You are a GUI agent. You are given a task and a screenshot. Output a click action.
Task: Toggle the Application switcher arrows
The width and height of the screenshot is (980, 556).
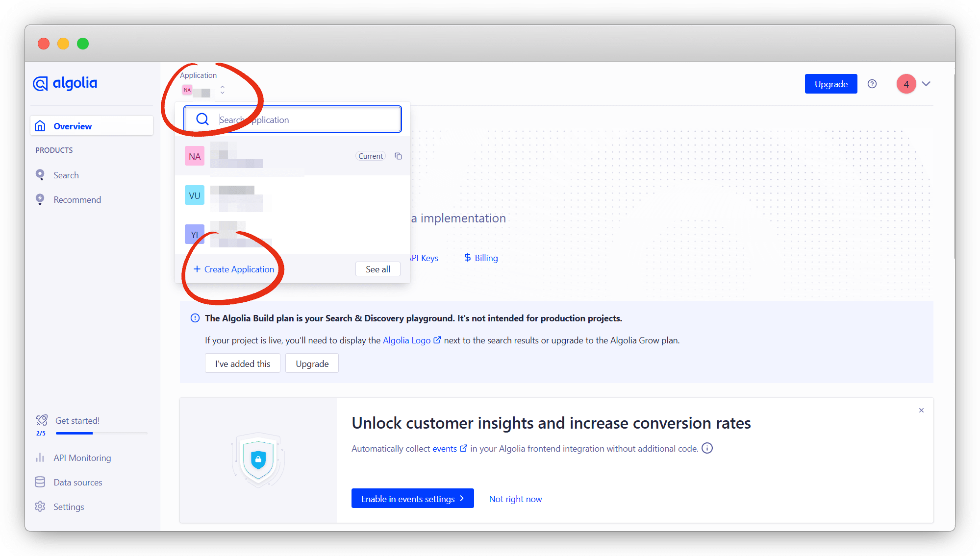click(222, 90)
